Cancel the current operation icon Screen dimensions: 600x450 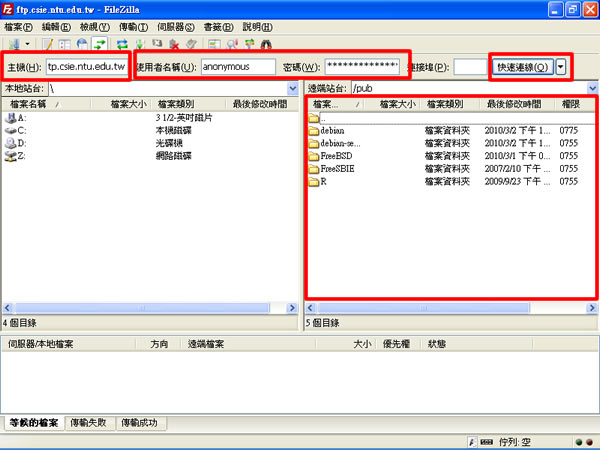tap(157, 44)
